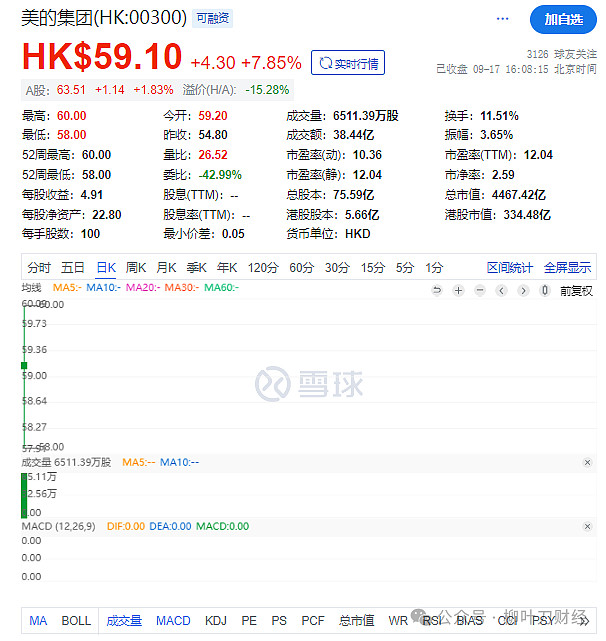
Task: Close the 成交量 volume indicator panel
Action: point(588,462)
